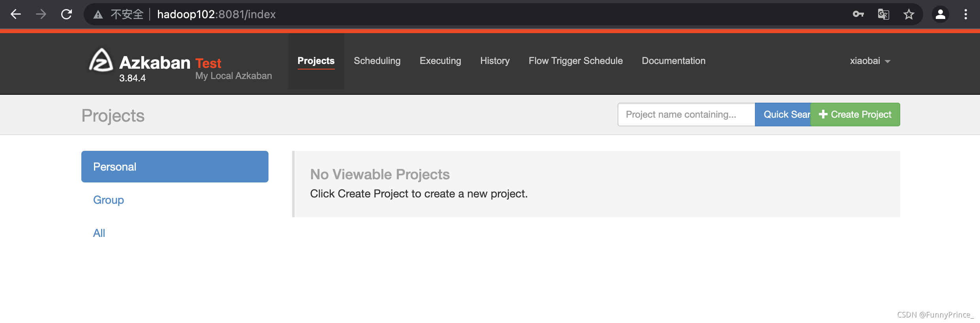Open the browser profile avatar
The image size is (980, 323).
[x=941, y=15]
